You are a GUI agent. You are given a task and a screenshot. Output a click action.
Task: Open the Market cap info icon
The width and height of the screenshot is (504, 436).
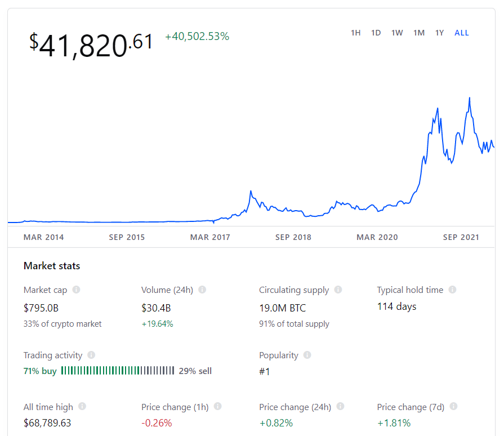[x=76, y=290]
